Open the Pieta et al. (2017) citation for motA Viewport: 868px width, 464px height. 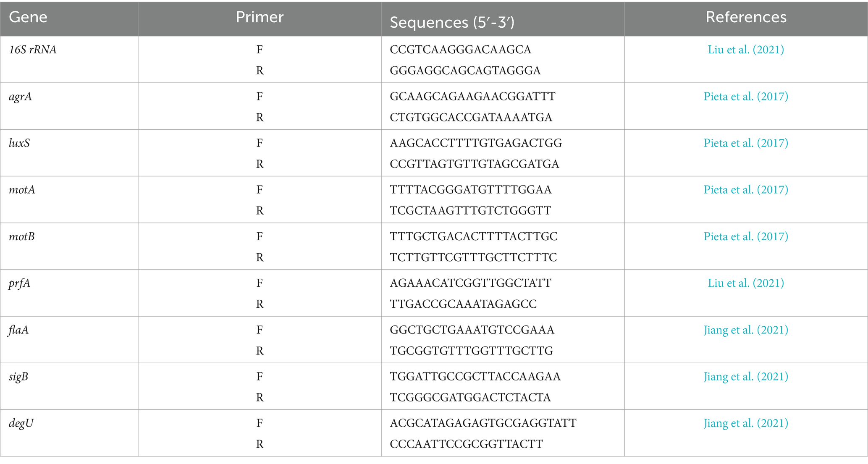746,190
